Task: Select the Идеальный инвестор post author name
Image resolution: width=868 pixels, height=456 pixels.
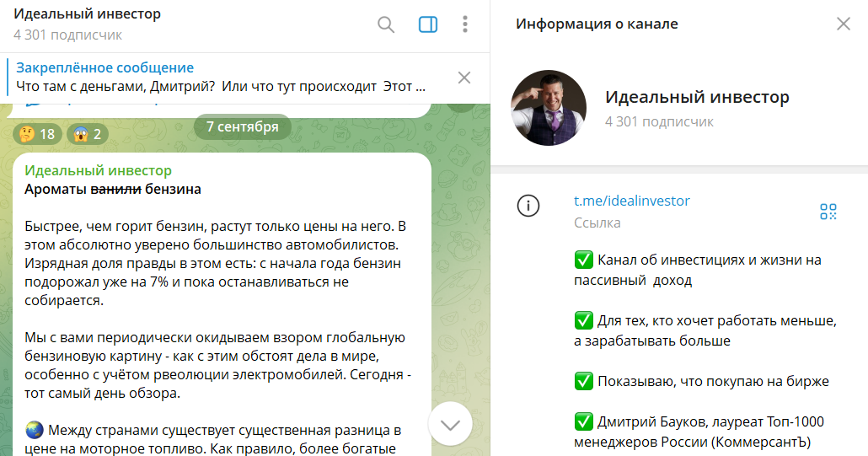Action: click(x=98, y=170)
